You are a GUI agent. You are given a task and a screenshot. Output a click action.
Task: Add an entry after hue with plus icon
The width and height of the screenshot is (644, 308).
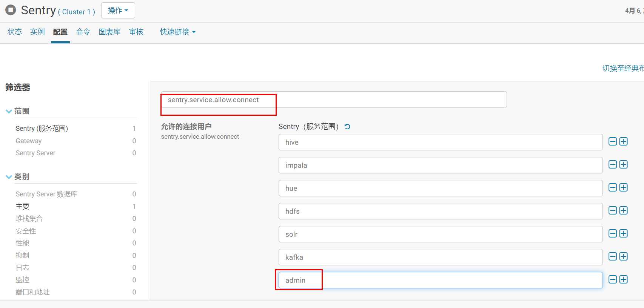point(624,187)
